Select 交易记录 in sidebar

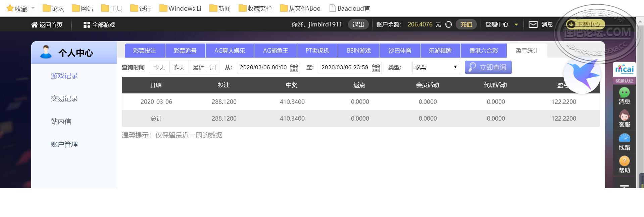coord(64,99)
